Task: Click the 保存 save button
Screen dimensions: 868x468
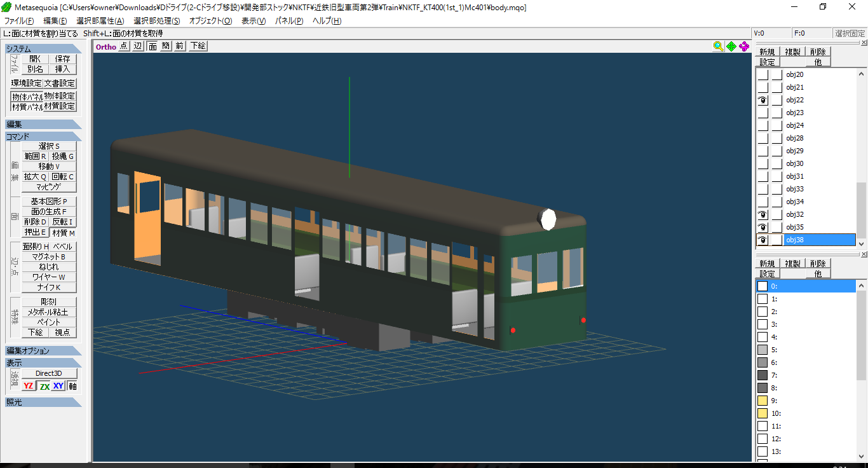Action: tap(63, 59)
